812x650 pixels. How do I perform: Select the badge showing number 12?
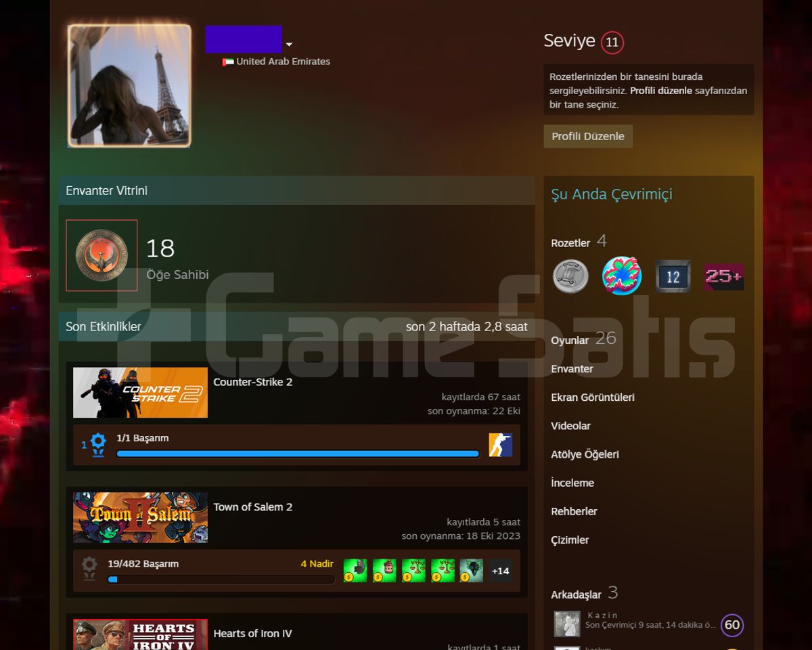click(x=673, y=276)
